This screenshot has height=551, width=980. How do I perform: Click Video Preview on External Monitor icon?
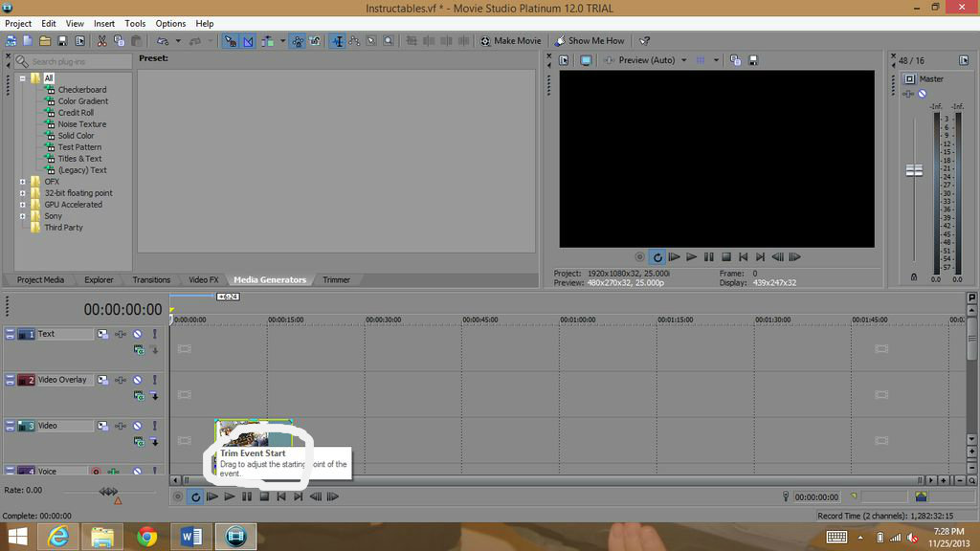pos(587,60)
